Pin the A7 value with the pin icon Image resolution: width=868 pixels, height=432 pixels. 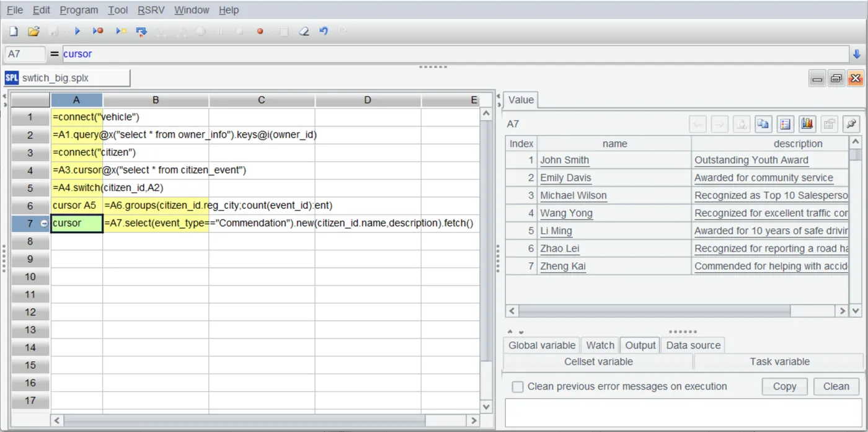[x=851, y=124]
